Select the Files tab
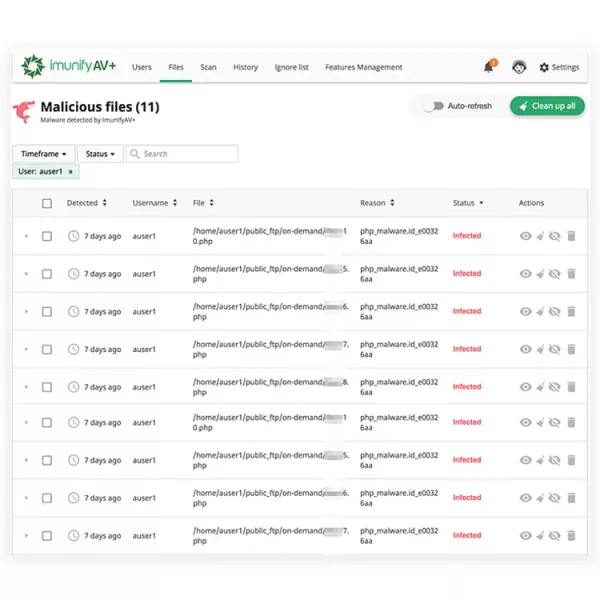The width and height of the screenshot is (600, 600). pos(176,67)
